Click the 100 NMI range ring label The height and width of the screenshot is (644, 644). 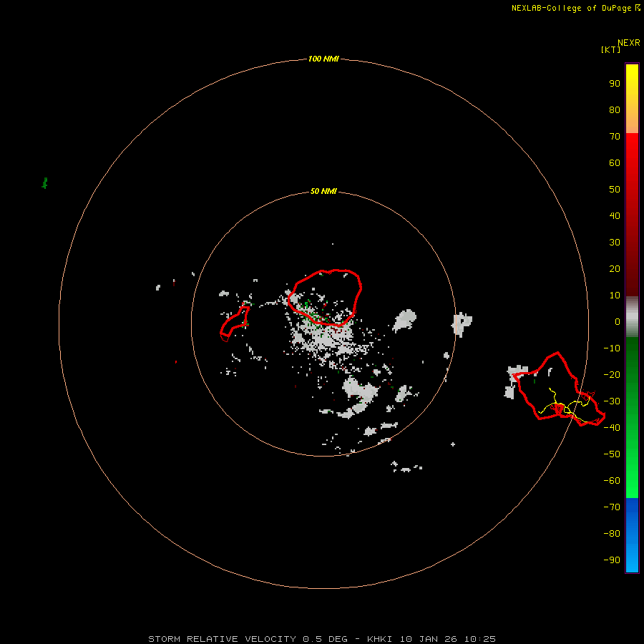coord(323,59)
